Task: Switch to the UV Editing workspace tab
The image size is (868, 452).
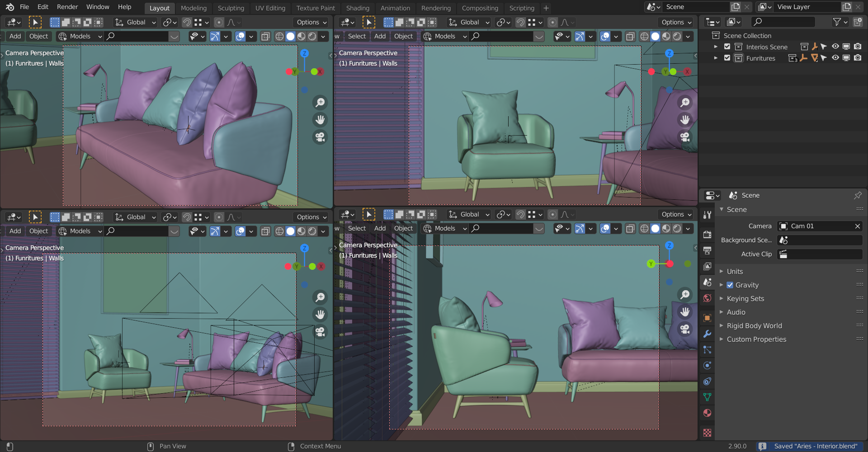Action: tap(270, 8)
